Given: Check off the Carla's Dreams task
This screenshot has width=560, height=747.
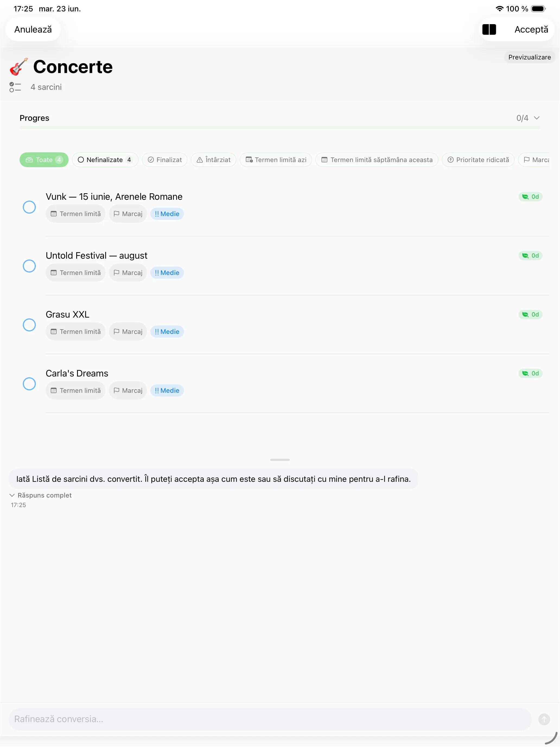Looking at the screenshot, I should tap(29, 384).
